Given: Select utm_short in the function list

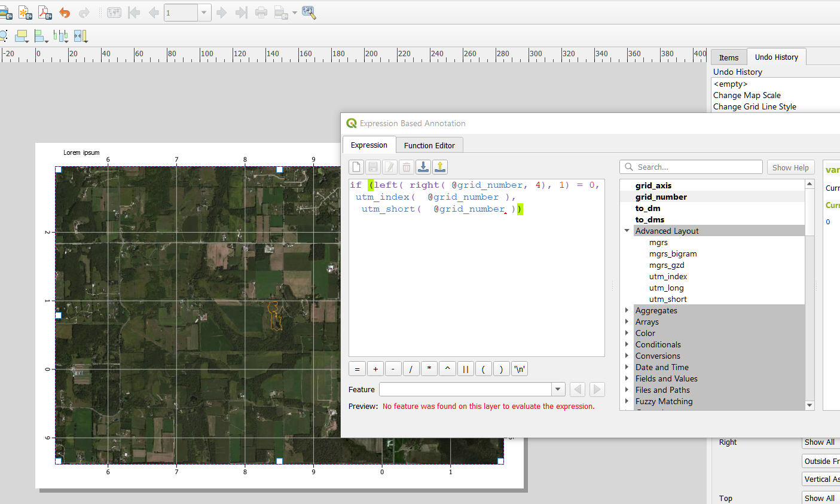Looking at the screenshot, I should point(668,299).
